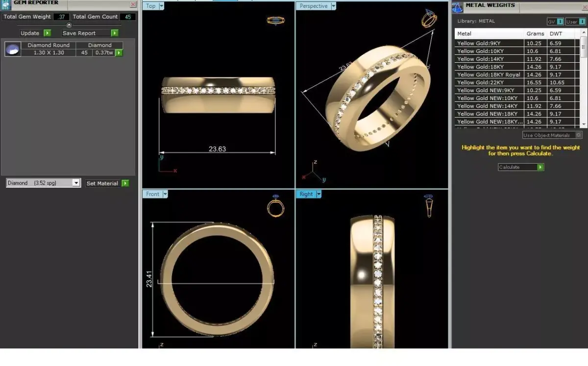Click the ring orientation icon in Top viewport
Screen dimensions: 588x366
275,21
